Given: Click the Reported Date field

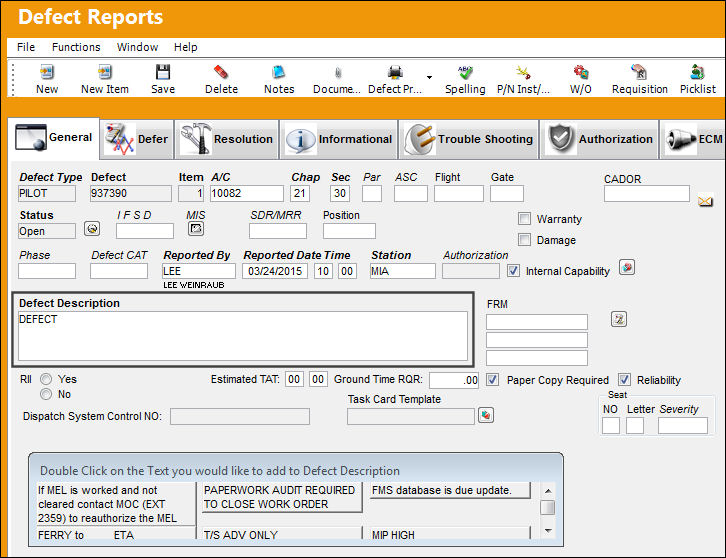Looking at the screenshot, I should [x=275, y=271].
